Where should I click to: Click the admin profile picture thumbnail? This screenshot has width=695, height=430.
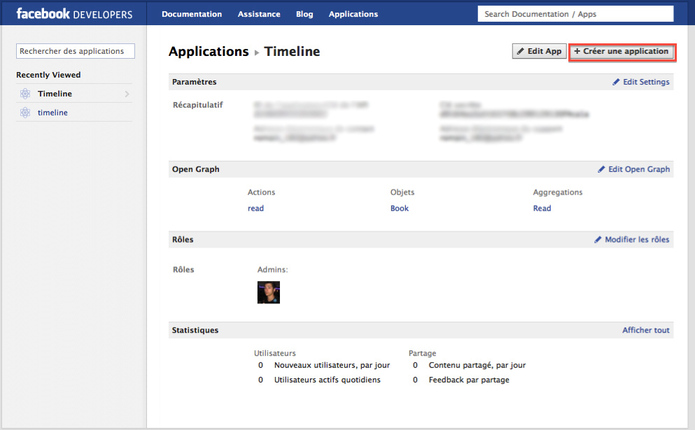tap(269, 292)
